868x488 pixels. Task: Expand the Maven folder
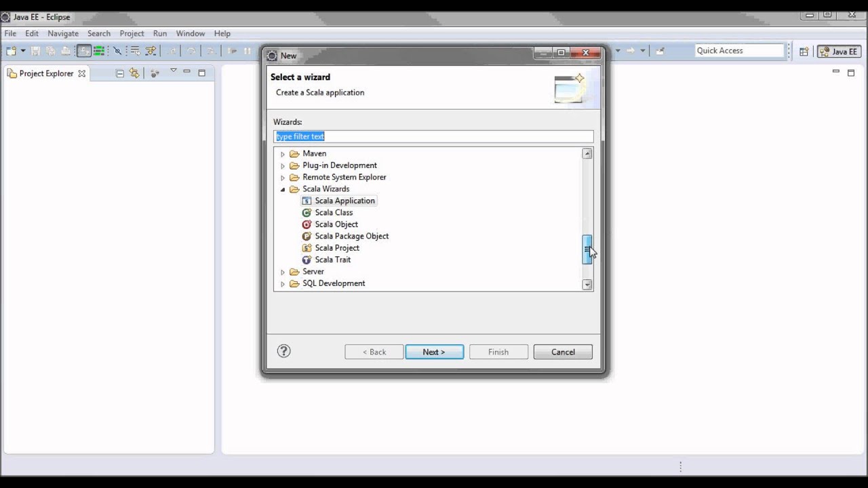click(283, 154)
